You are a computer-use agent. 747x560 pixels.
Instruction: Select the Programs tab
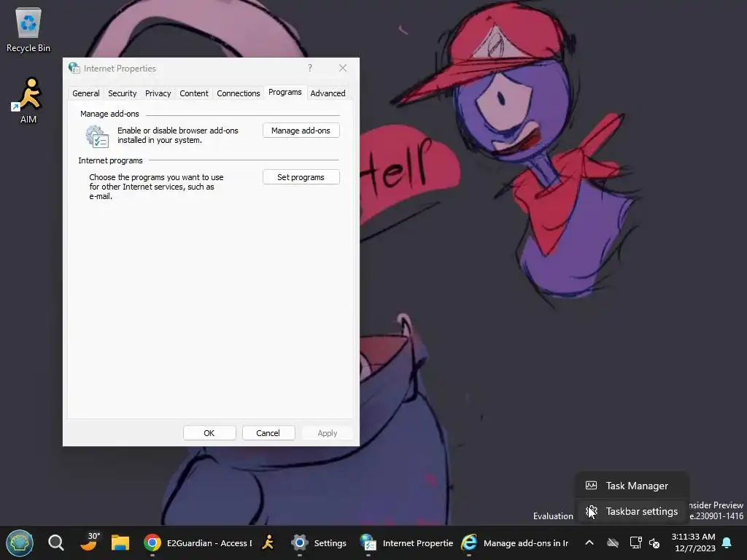click(285, 92)
